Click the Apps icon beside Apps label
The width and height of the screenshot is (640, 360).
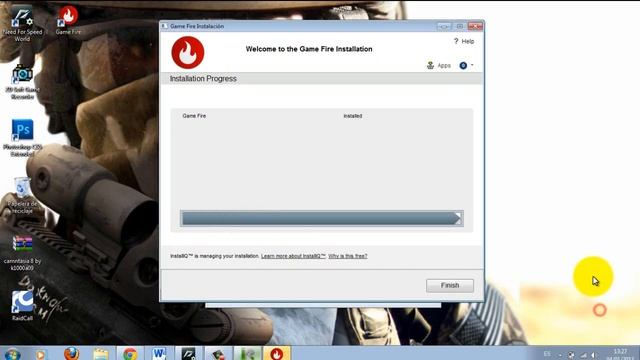click(430, 65)
